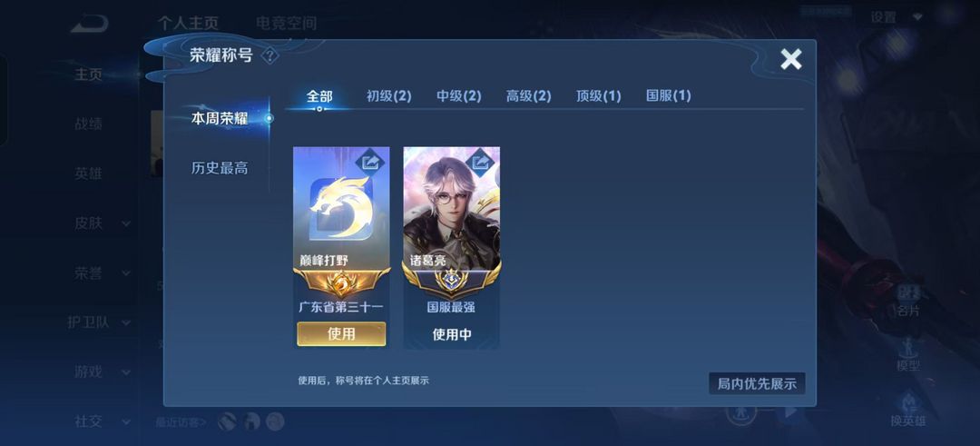Click the 局内优先展示 button

tap(757, 383)
